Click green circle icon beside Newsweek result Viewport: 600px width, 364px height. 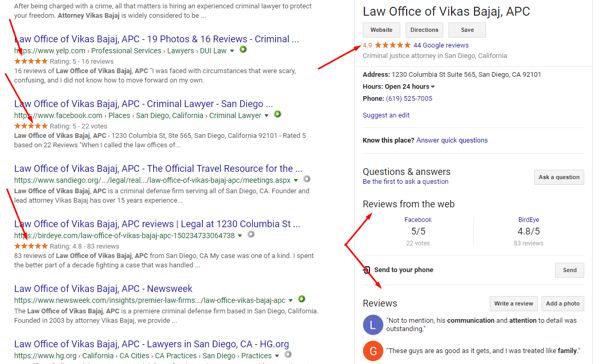[x=302, y=299]
